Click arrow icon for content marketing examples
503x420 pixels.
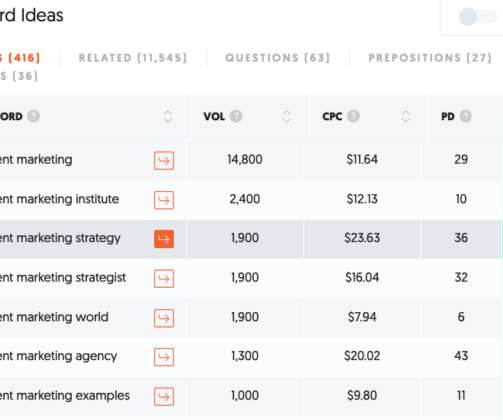coord(164,396)
